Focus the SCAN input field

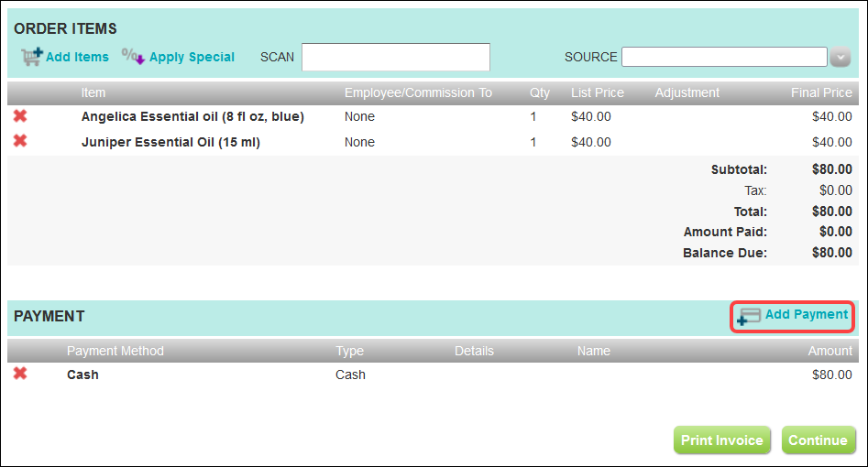tap(396, 57)
